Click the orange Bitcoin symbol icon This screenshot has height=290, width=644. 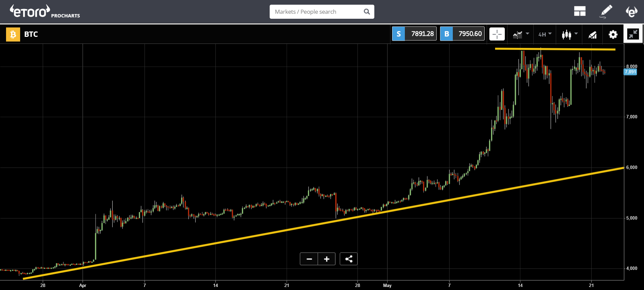pos(13,34)
